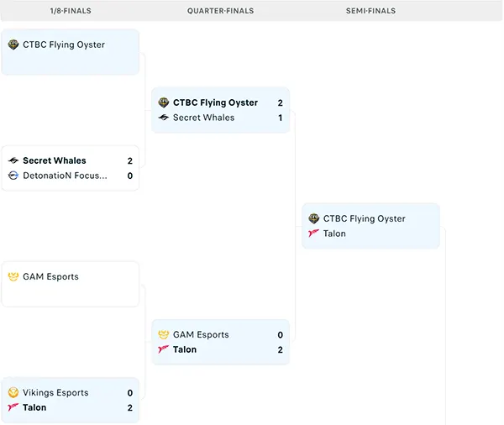Click Talon logo in semi-finals match

(x=313, y=233)
